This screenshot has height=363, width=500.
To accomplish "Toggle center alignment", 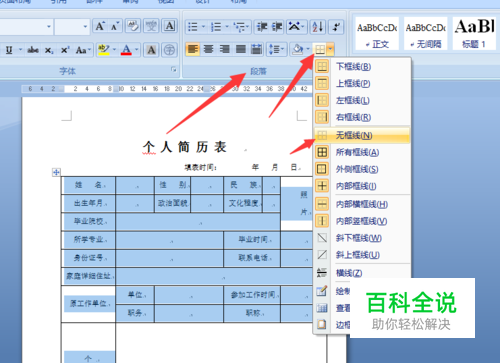I will 209,50.
